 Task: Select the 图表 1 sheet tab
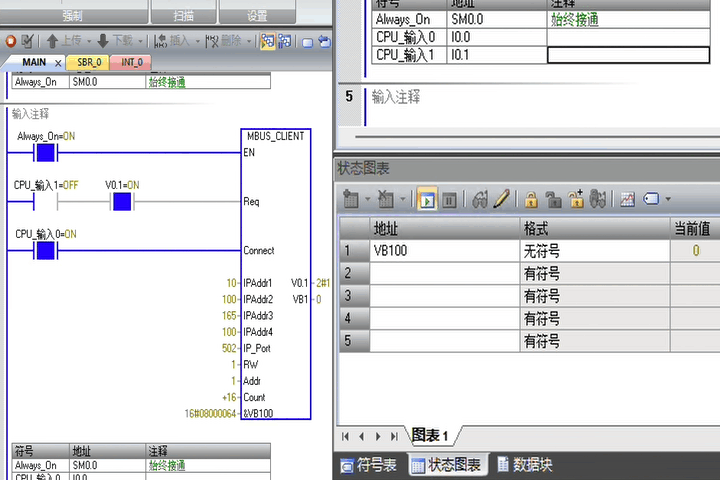click(430, 435)
